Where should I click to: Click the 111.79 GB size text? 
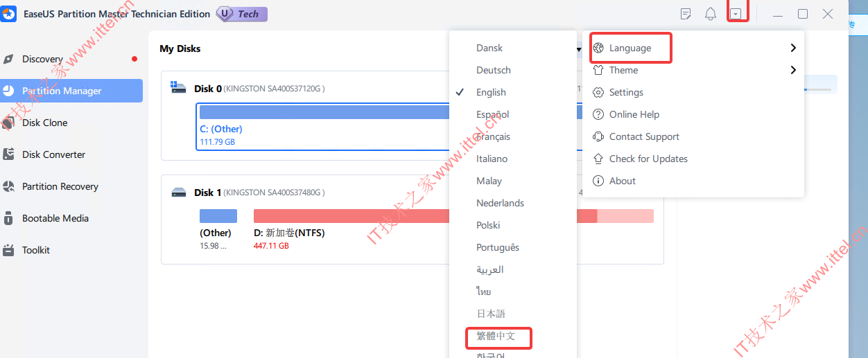pos(217,142)
